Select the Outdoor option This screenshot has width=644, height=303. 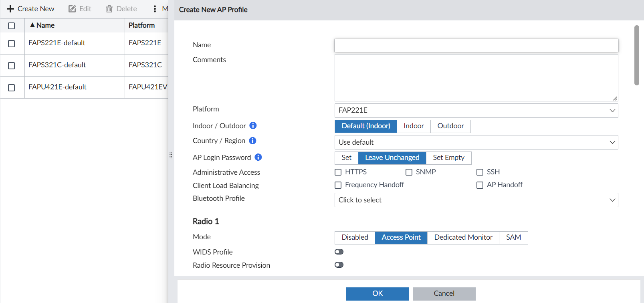click(x=450, y=126)
